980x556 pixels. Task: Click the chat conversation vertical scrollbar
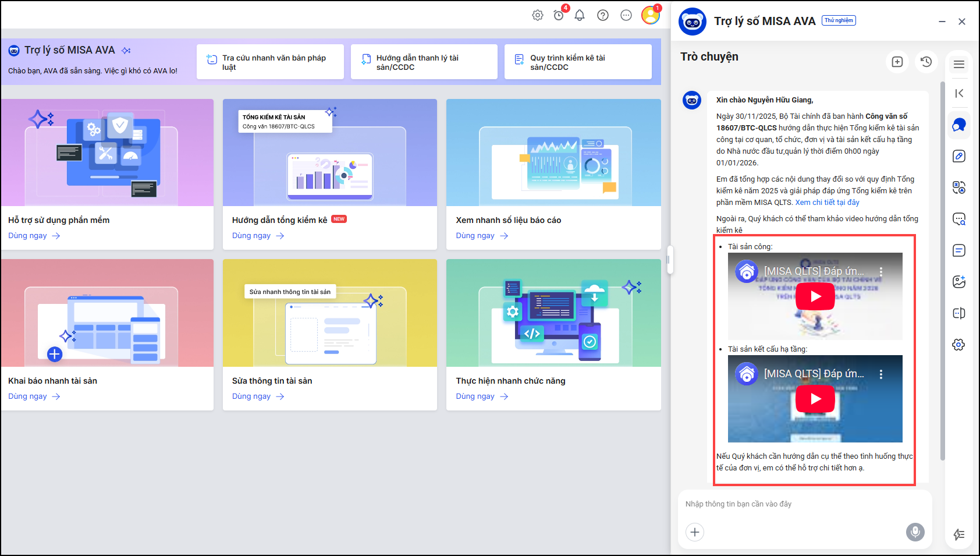point(943,271)
